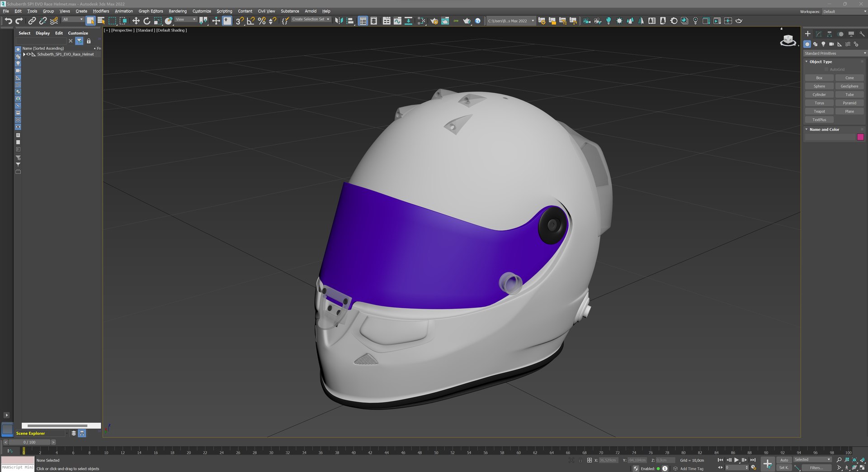Open the Graph Editors menu
This screenshot has width=868, height=472.
[x=151, y=11]
